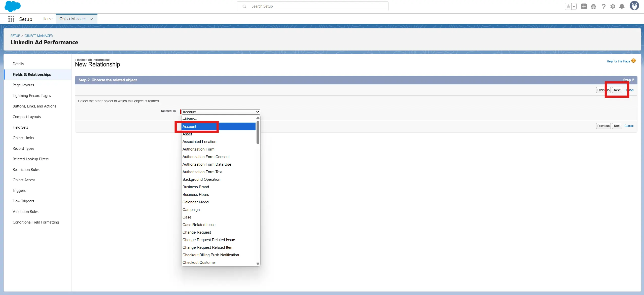Open the Notifications bell
Screen dimensions: 644x295
622,7
